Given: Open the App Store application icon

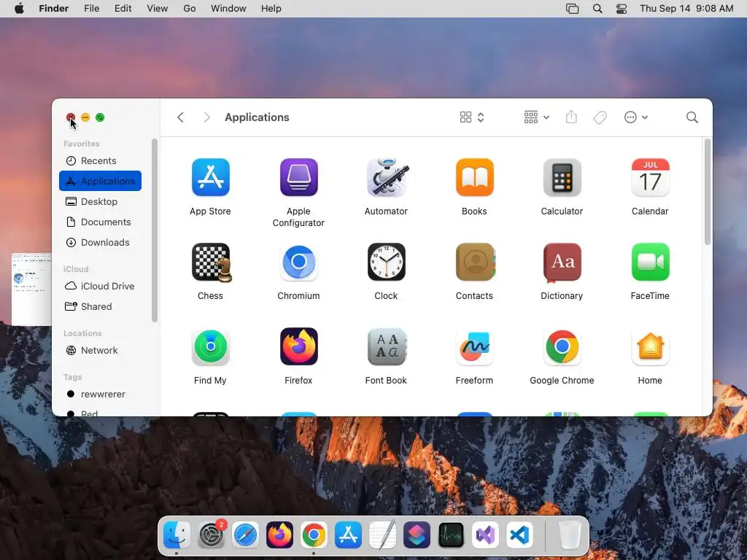Looking at the screenshot, I should coord(210,177).
